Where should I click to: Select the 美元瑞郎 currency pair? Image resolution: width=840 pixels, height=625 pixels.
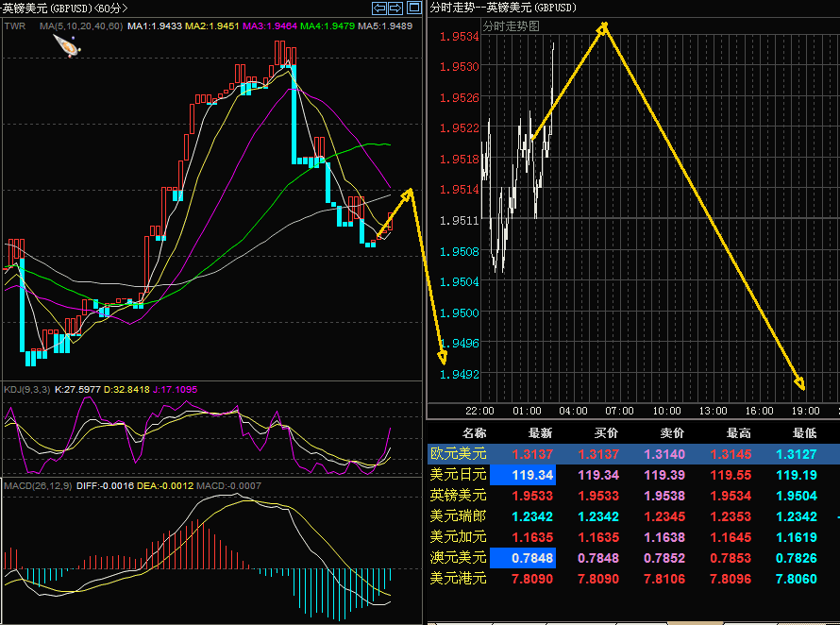point(459,515)
